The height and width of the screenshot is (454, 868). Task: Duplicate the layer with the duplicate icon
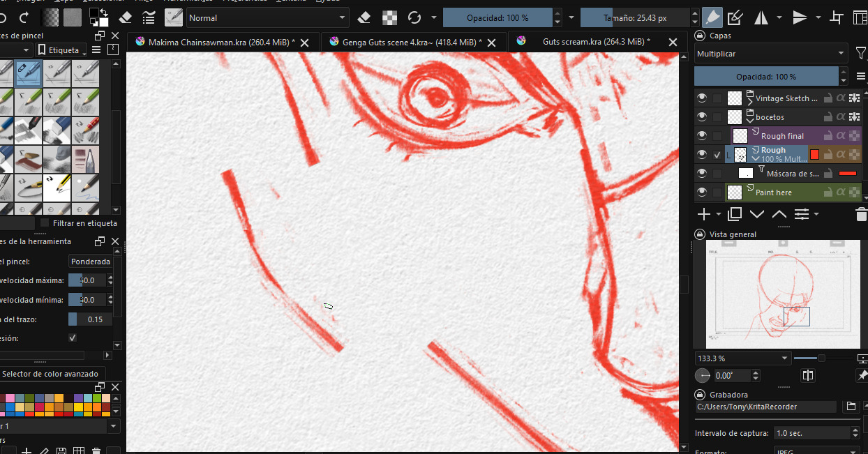735,214
